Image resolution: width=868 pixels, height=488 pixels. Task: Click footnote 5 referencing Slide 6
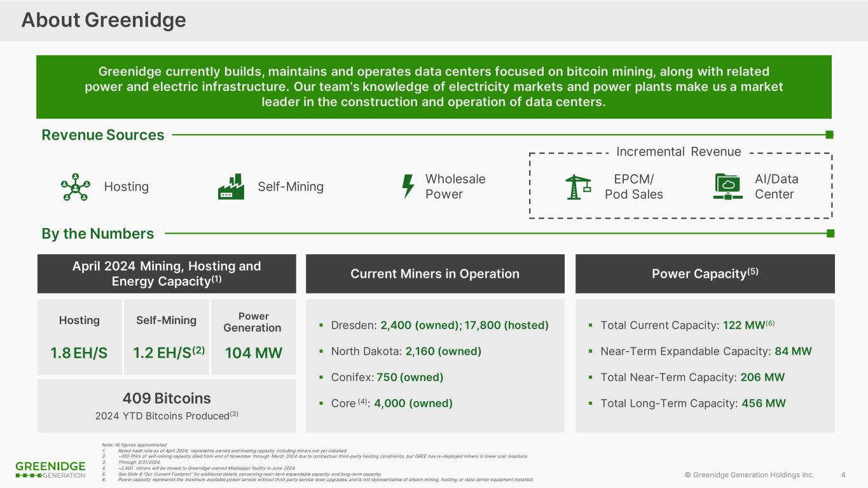click(x=242, y=474)
